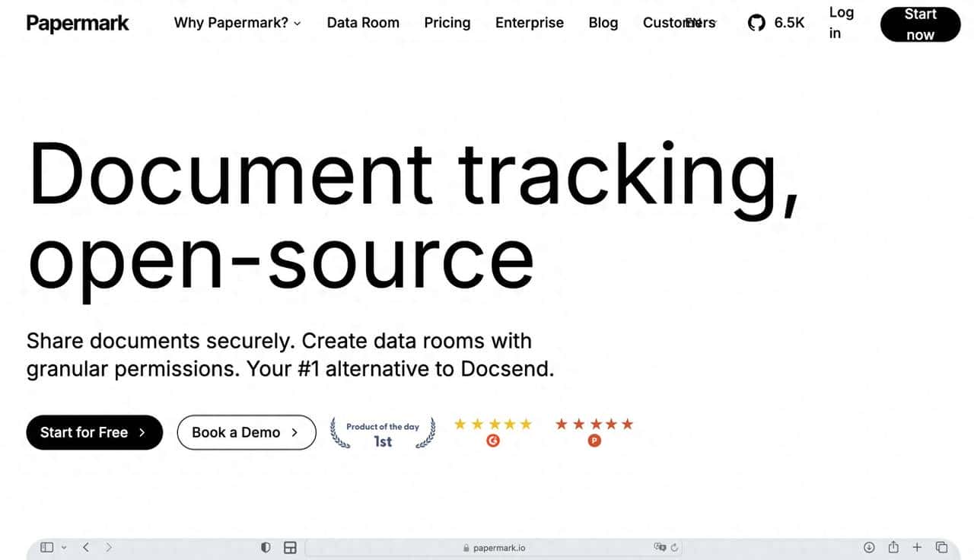Image resolution: width=974 pixels, height=560 pixels.
Task: Open the Data Room page
Action: [363, 23]
